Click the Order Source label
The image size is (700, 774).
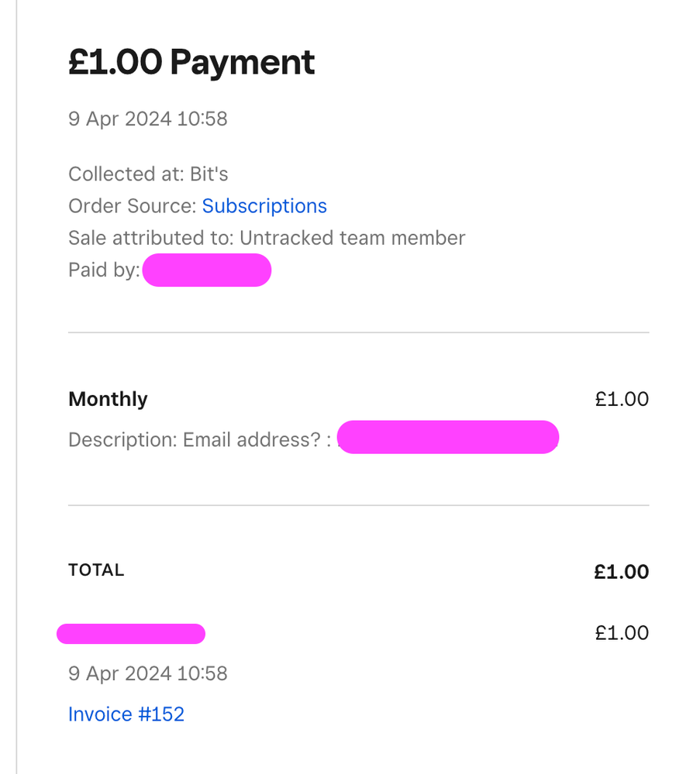(132, 206)
